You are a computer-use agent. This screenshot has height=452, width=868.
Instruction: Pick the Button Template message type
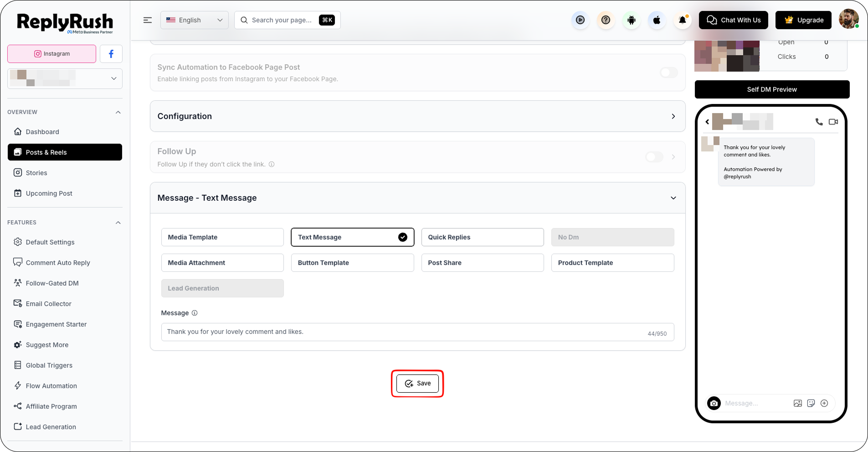[x=353, y=263]
